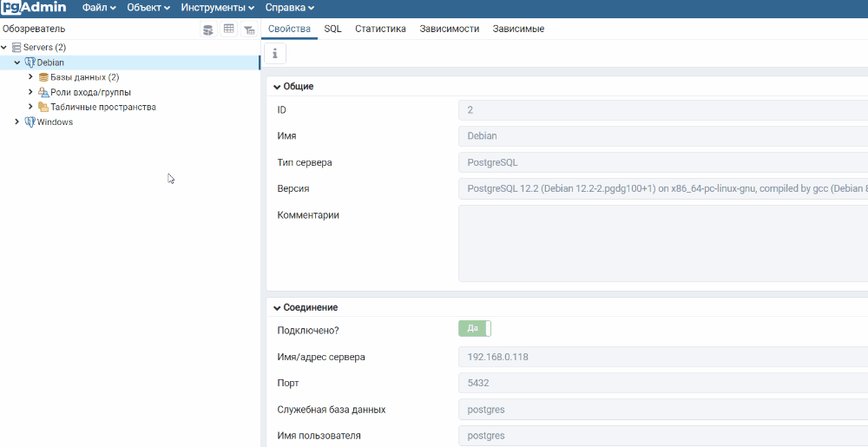868x447 pixels.
Task: Click the View Data table icon
Action: [x=229, y=30]
